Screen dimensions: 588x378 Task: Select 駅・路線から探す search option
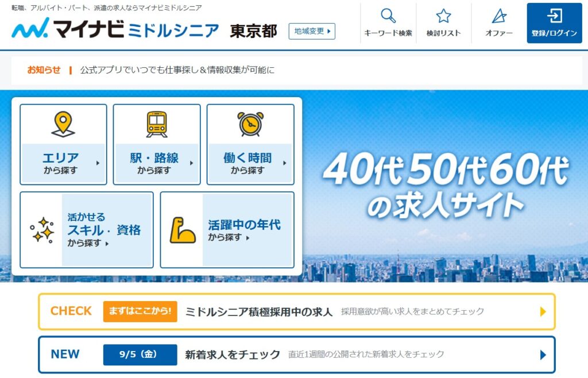pyautogui.click(x=157, y=145)
